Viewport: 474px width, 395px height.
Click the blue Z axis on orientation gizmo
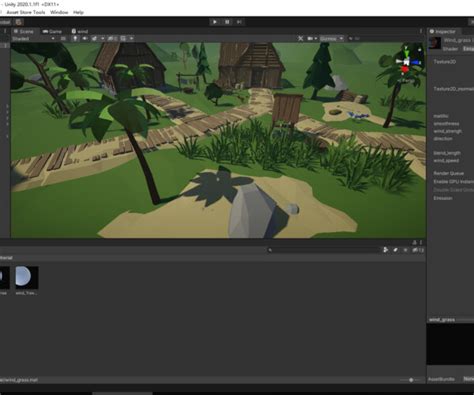(x=416, y=62)
